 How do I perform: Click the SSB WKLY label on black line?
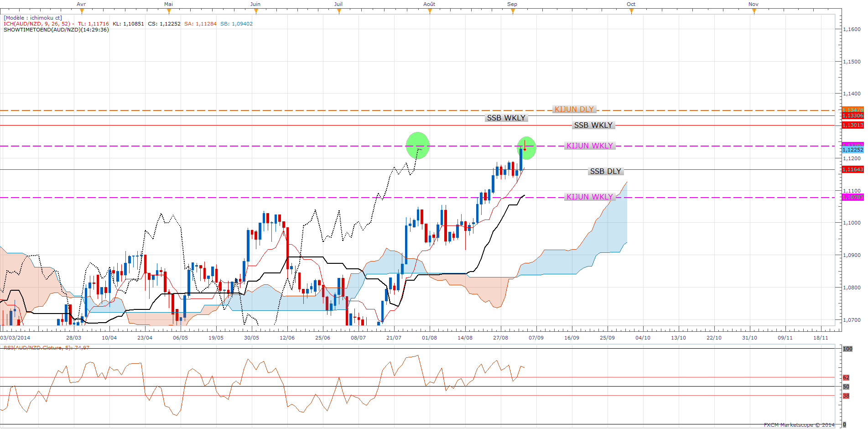point(506,118)
